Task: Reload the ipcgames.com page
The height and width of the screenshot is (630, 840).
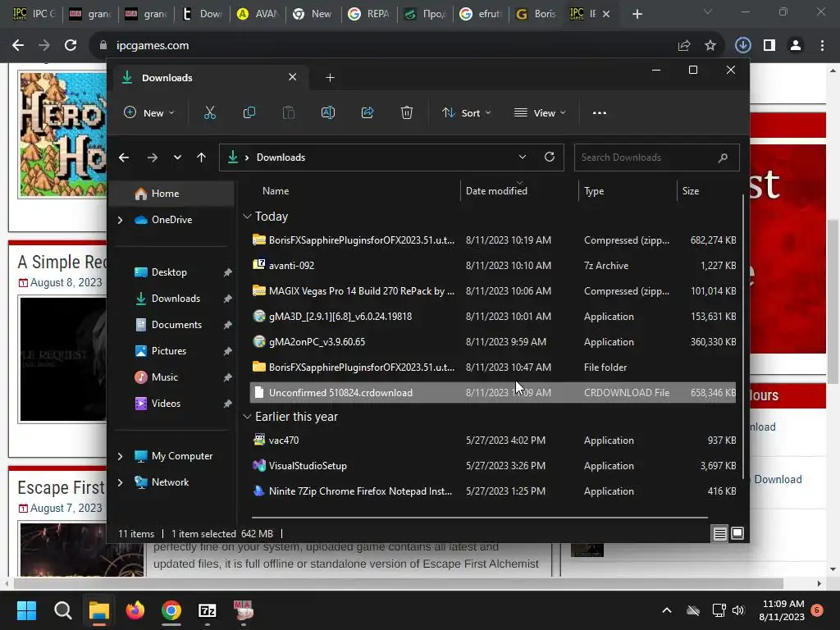Action: pyautogui.click(x=71, y=46)
